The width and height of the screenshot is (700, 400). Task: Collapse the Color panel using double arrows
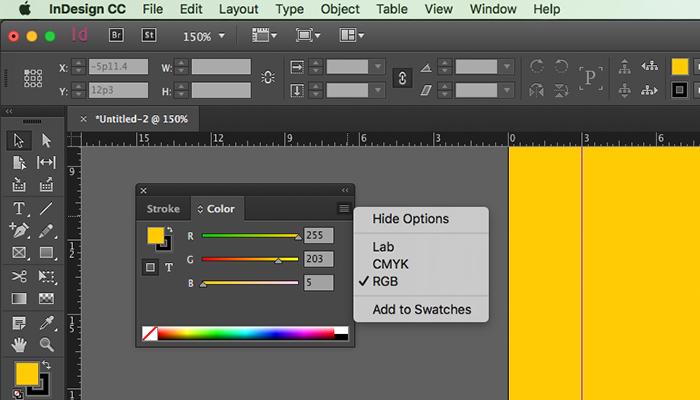[x=345, y=190]
